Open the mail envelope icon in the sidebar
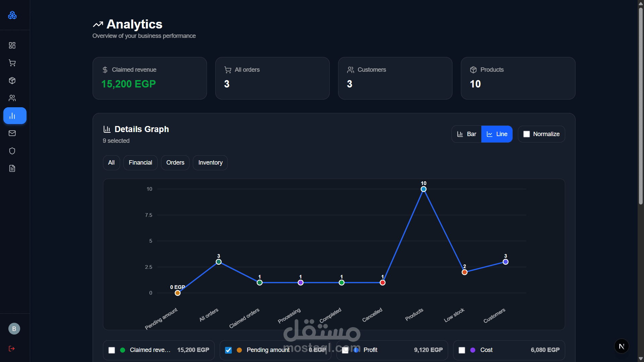The width and height of the screenshot is (644, 362). 12,133
